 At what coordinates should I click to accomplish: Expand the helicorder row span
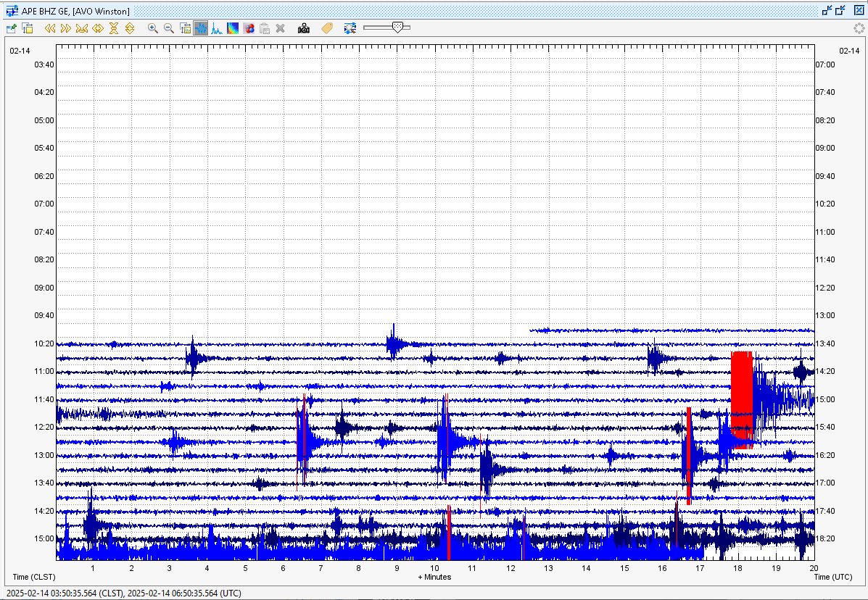130,28
